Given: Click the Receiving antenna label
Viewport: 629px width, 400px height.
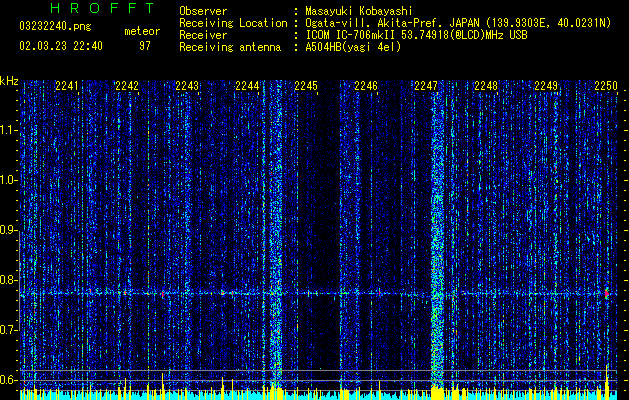Looking at the screenshot, I should [230, 47].
